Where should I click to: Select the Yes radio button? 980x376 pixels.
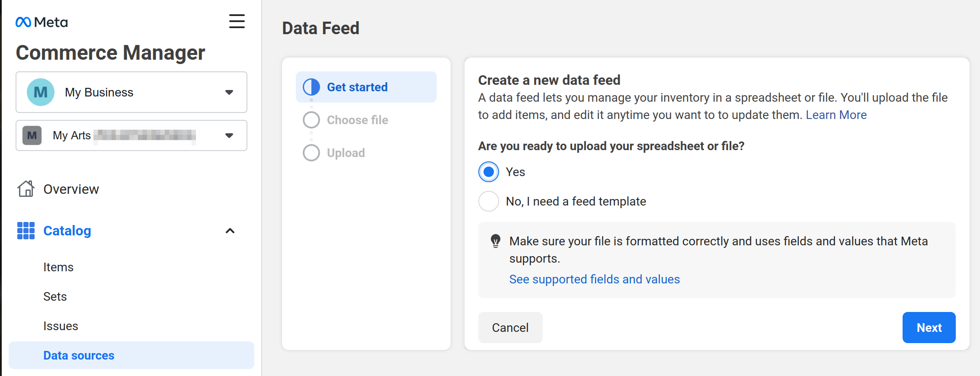(x=489, y=172)
